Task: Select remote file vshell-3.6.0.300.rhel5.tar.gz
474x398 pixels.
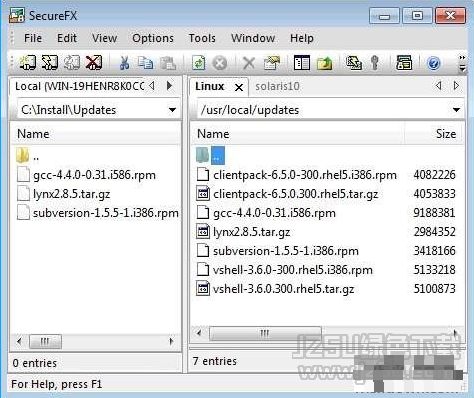Action: tap(283, 289)
